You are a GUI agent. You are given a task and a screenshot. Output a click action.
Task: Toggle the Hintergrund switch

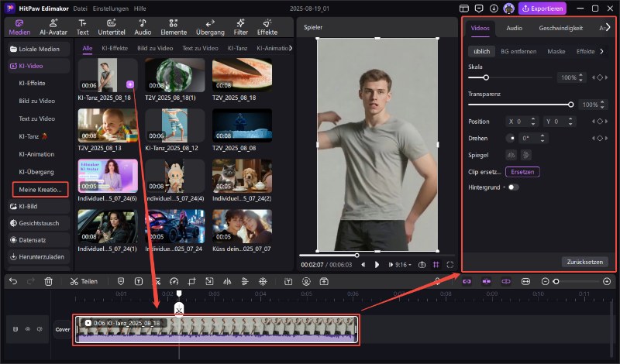pyautogui.click(x=513, y=187)
